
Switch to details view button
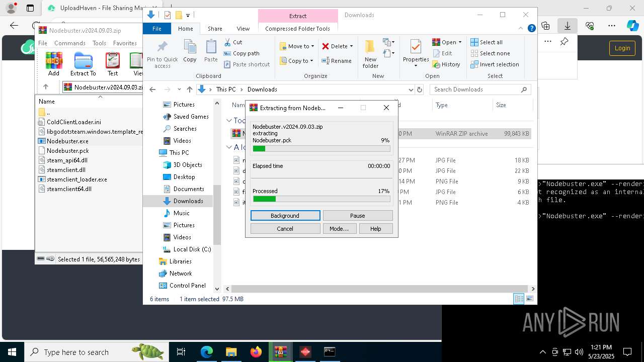519,299
